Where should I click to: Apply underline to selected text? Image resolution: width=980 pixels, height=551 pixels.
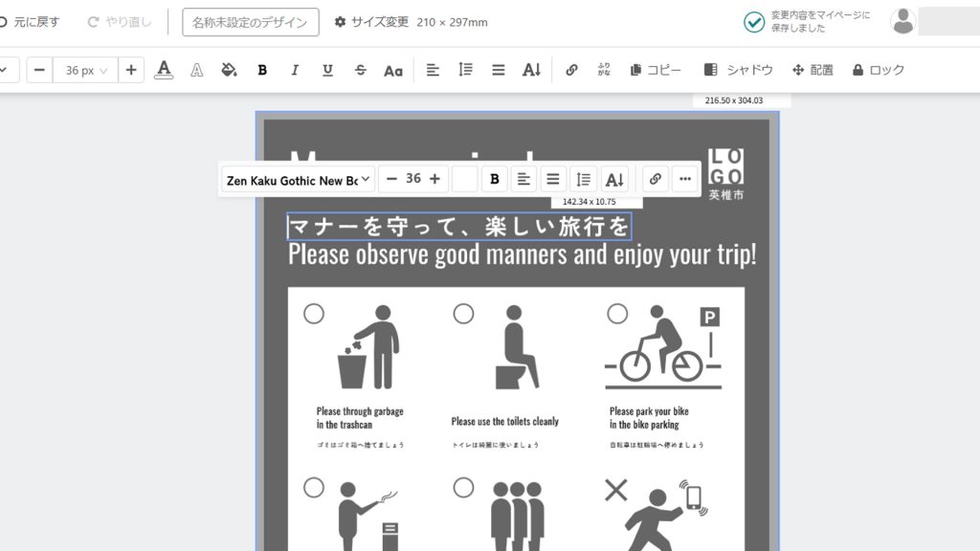click(327, 70)
